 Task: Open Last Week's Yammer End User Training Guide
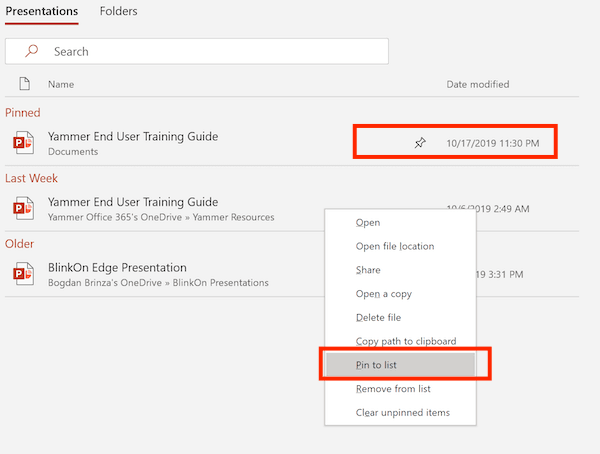133,202
